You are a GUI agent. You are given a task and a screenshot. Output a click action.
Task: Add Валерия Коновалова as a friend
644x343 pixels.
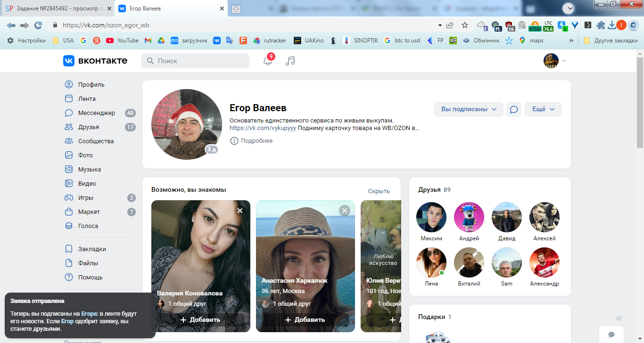coord(200,319)
